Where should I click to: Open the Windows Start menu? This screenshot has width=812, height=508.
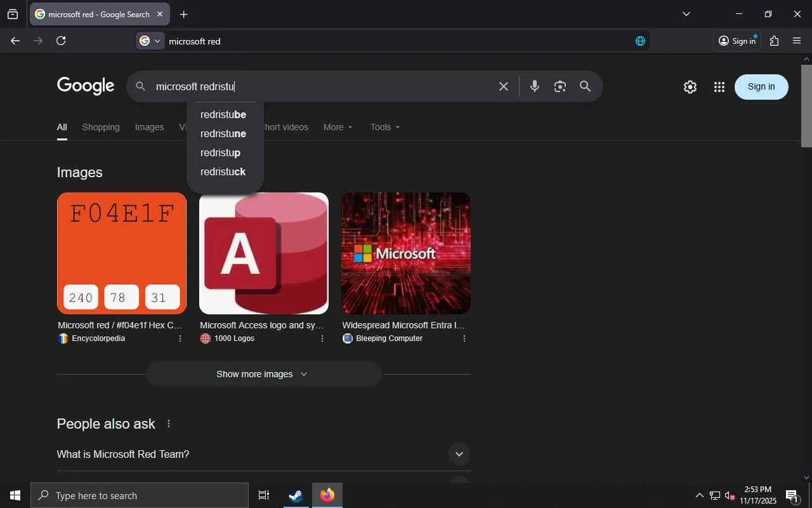[x=15, y=495]
